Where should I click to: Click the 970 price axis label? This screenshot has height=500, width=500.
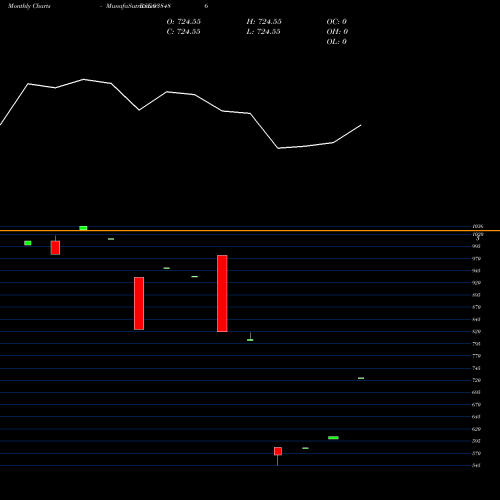pyautogui.click(x=477, y=259)
